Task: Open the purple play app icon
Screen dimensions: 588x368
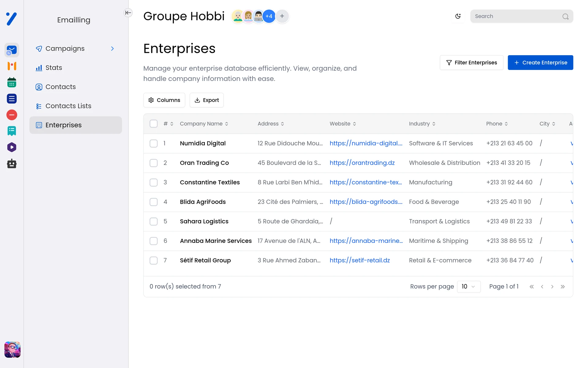Action: 12,147
